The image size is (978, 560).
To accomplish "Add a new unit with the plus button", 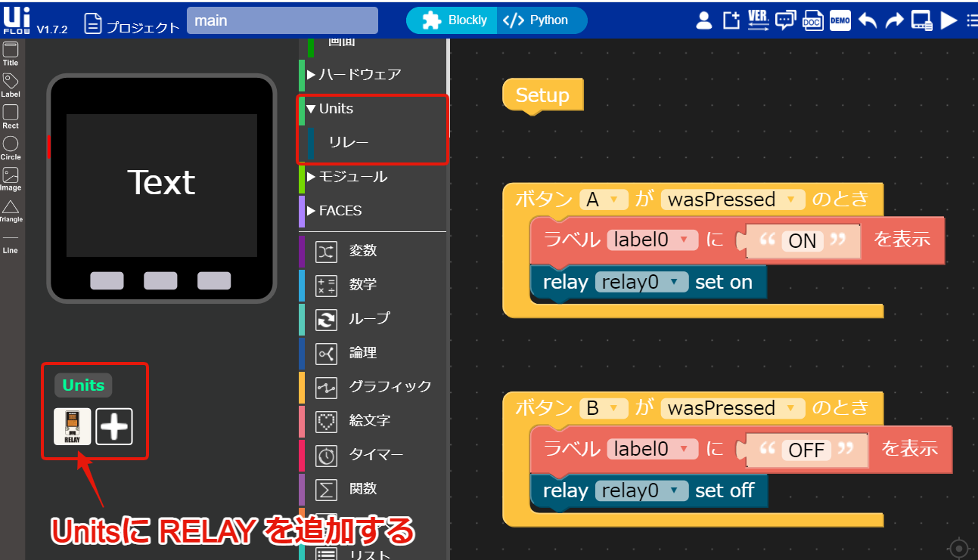I will tap(114, 426).
